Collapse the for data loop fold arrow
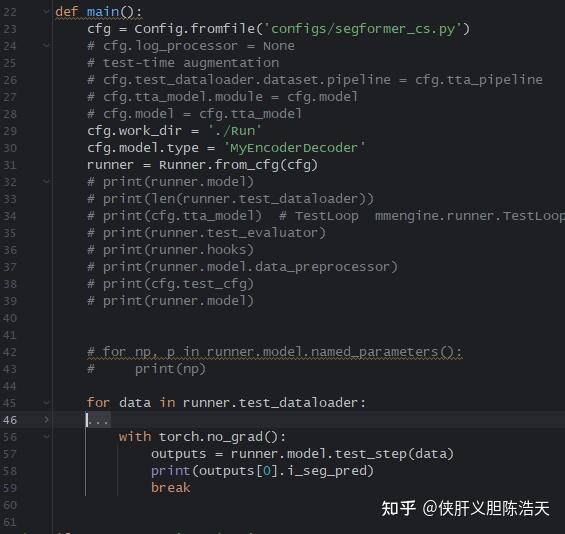Screen dimensions: 565x534 [46, 402]
